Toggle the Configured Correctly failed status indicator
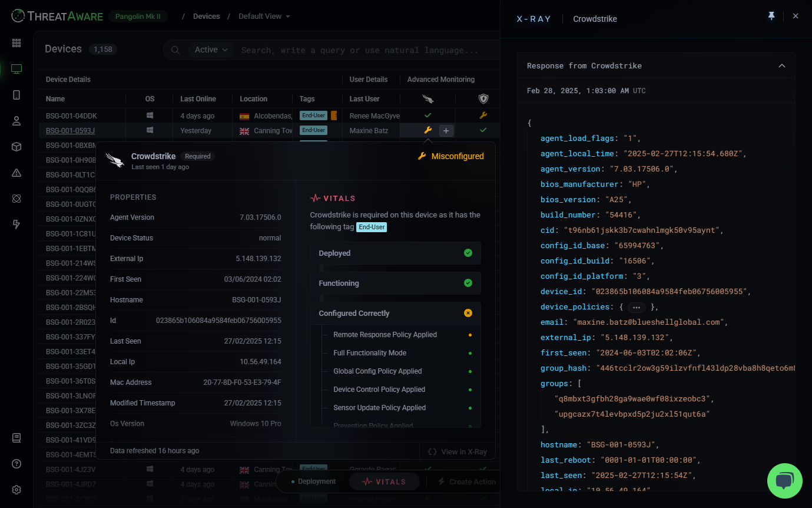The image size is (812, 508). [x=468, y=313]
